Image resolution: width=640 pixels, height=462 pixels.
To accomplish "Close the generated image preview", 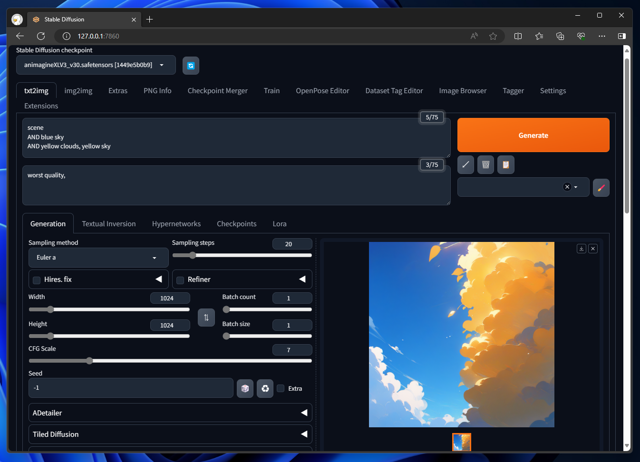I will tap(593, 249).
